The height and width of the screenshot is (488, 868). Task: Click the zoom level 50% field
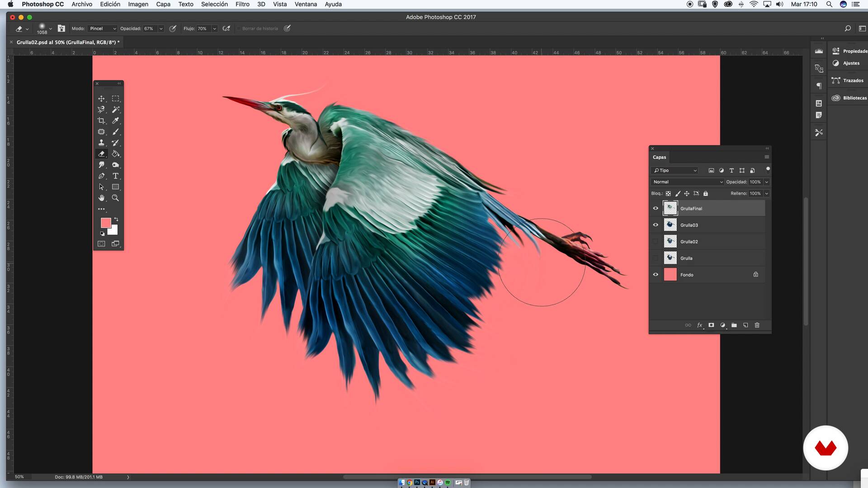pos(19,477)
